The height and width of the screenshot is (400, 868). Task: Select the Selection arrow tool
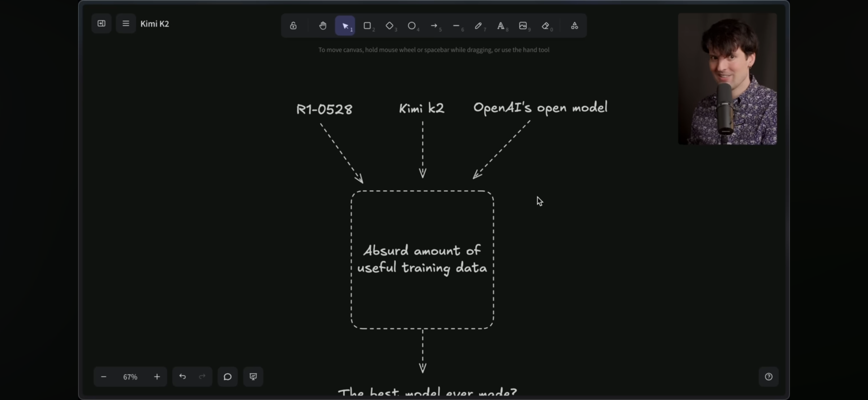pos(345,26)
